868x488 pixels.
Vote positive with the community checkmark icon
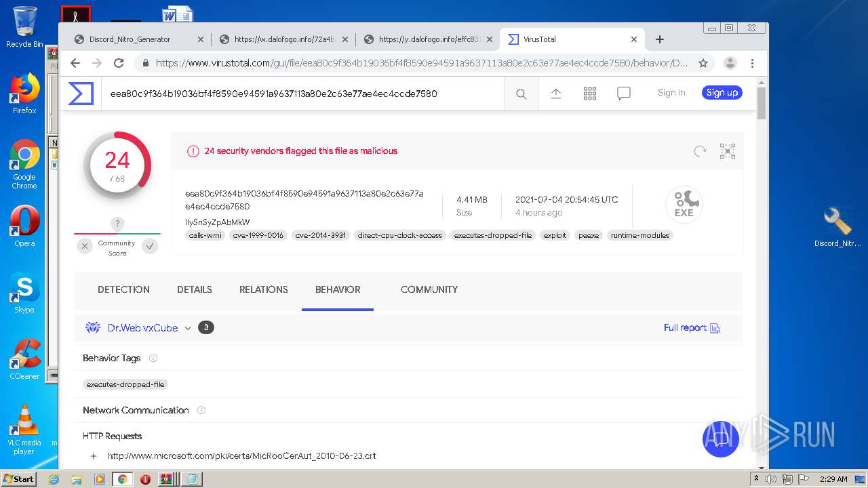pos(150,246)
